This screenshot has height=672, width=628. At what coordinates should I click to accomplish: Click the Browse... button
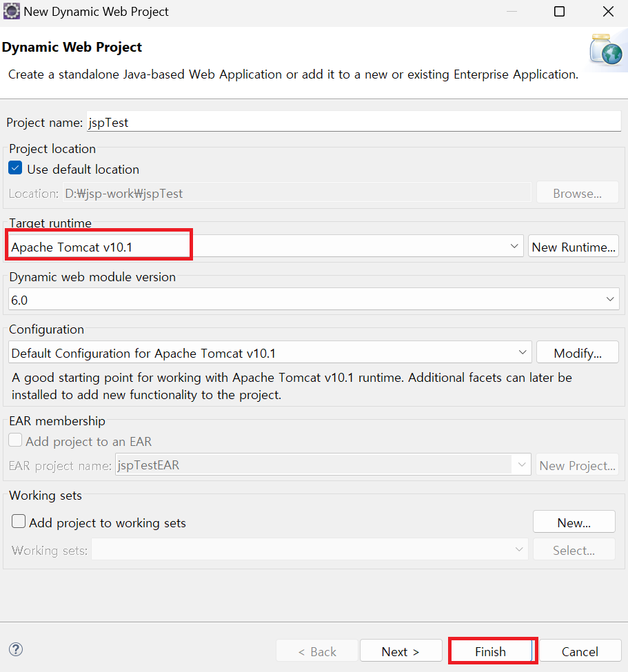(578, 192)
